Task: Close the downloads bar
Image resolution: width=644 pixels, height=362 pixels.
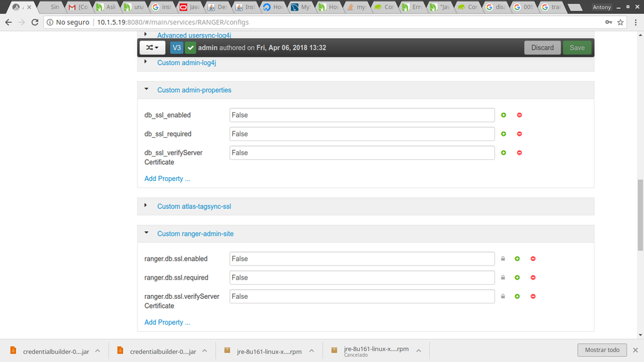Action: click(x=636, y=350)
